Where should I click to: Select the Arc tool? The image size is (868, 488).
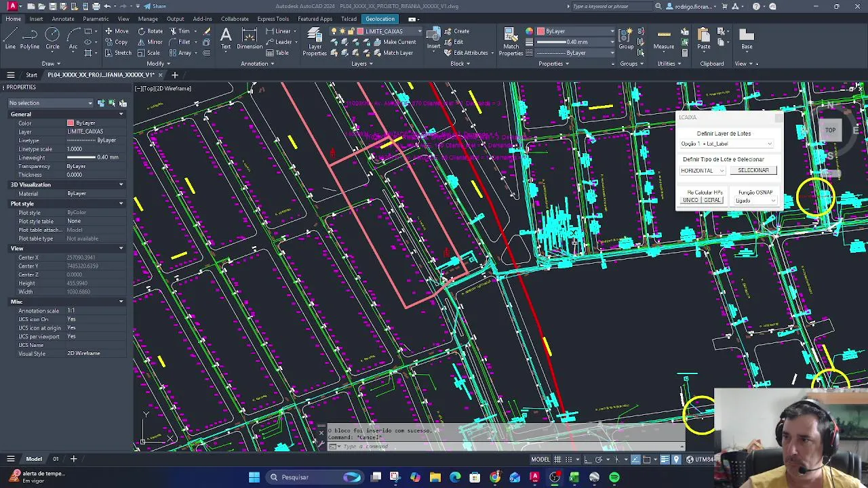coord(73,39)
